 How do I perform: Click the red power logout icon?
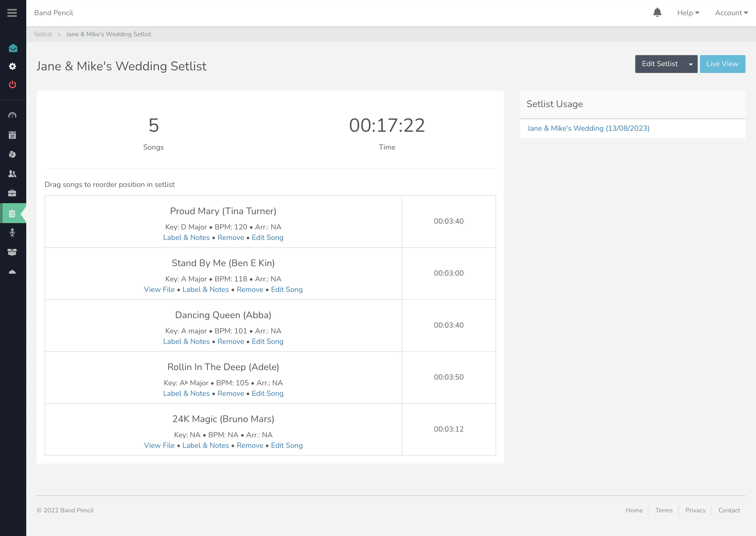pos(13,85)
